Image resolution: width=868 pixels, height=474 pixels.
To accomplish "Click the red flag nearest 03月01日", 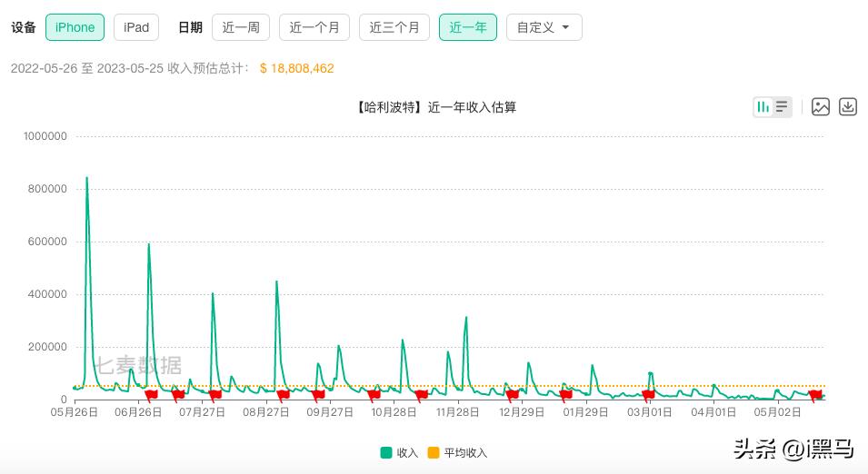I will tap(648, 395).
